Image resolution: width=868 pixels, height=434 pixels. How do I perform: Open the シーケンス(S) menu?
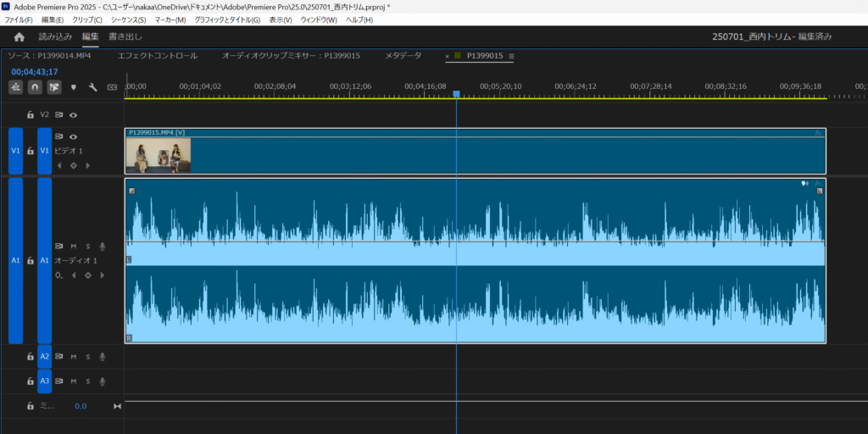click(130, 19)
